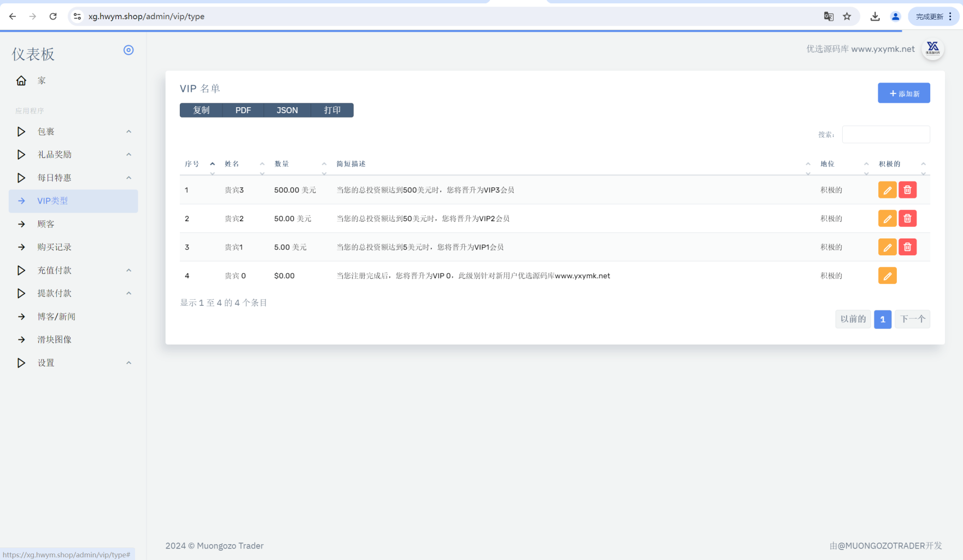
Task: Open the 顾客 menu item
Action: coord(46,224)
